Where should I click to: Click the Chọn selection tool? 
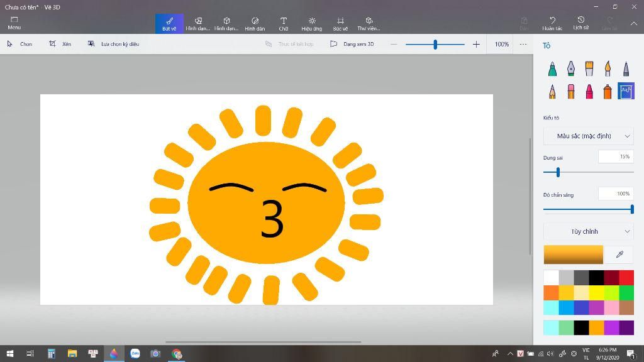(19, 44)
